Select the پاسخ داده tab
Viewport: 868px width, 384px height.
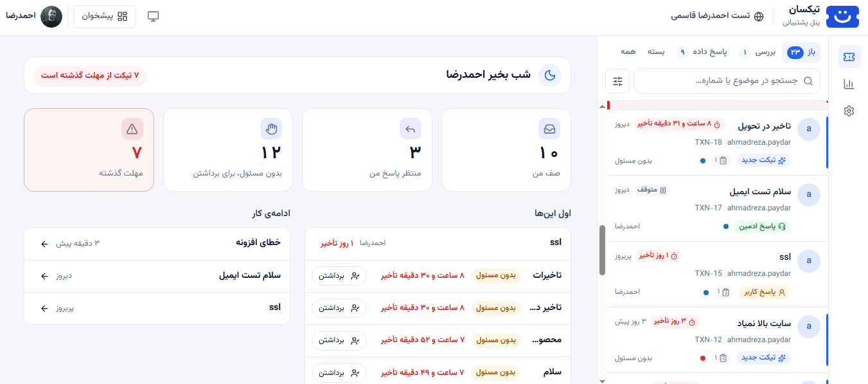(x=702, y=52)
